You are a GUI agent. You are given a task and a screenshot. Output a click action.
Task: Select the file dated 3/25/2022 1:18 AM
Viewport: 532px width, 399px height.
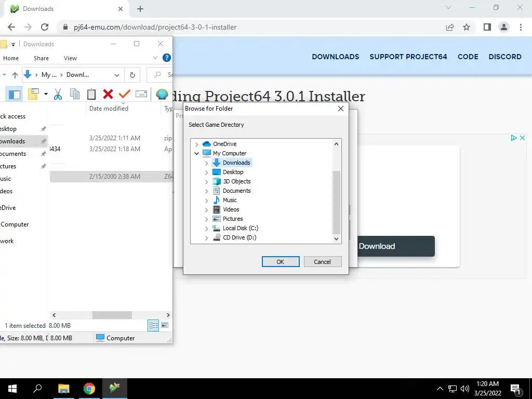pos(111,149)
